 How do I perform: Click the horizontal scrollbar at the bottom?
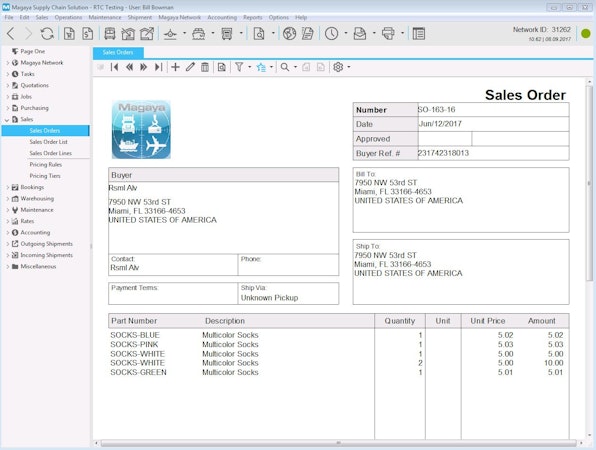coord(338,443)
